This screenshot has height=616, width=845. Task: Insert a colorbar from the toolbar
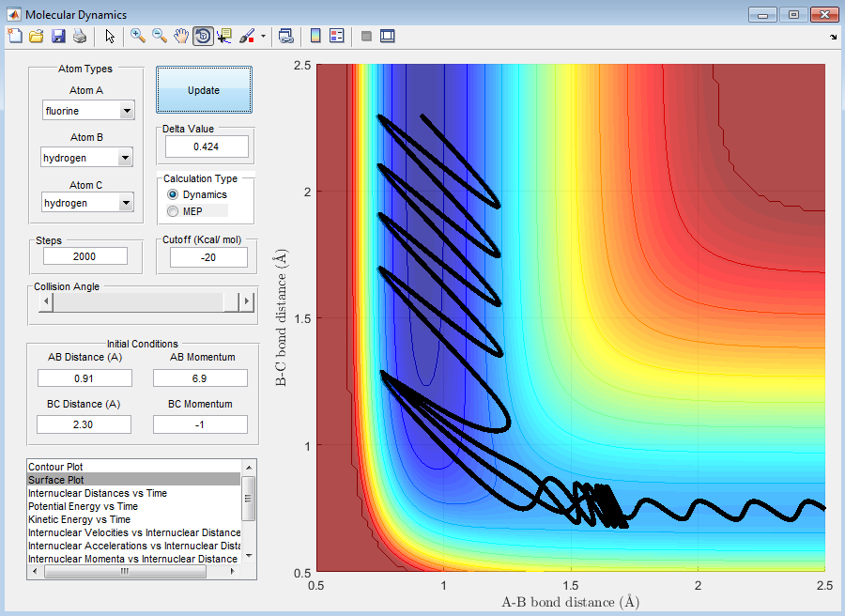coord(315,36)
